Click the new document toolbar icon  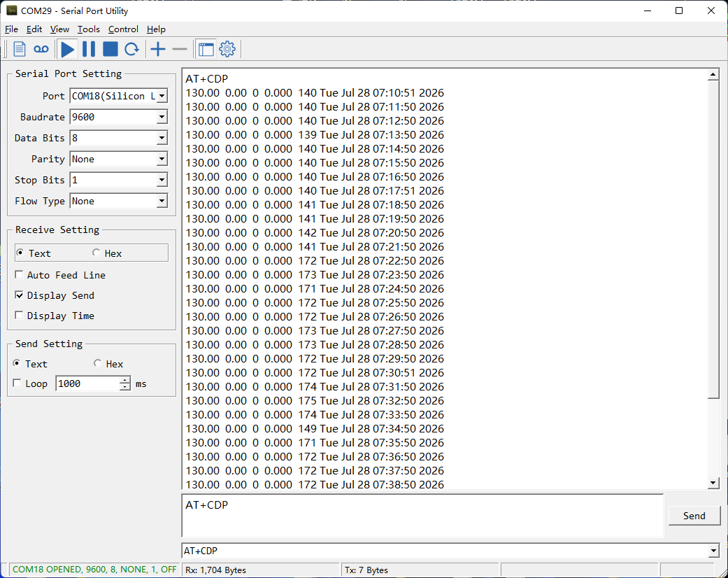click(x=19, y=49)
